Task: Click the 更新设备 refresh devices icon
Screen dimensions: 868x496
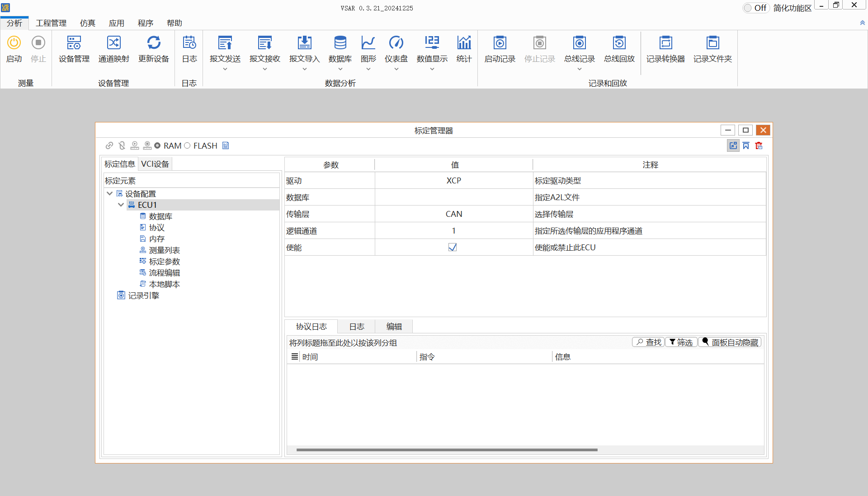Action: point(154,43)
